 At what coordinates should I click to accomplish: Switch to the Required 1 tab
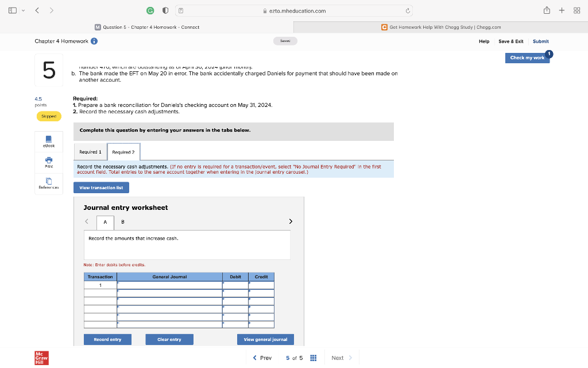tap(90, 151)
